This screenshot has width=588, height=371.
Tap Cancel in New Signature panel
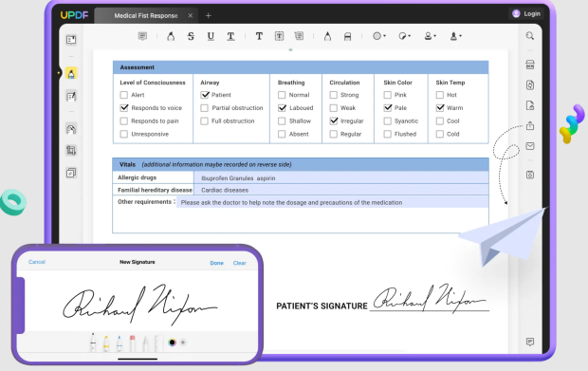pos(37,262)
